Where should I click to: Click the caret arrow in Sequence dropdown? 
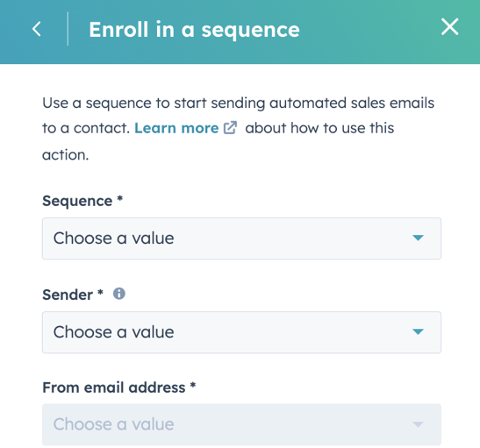(x=418, y=238)
